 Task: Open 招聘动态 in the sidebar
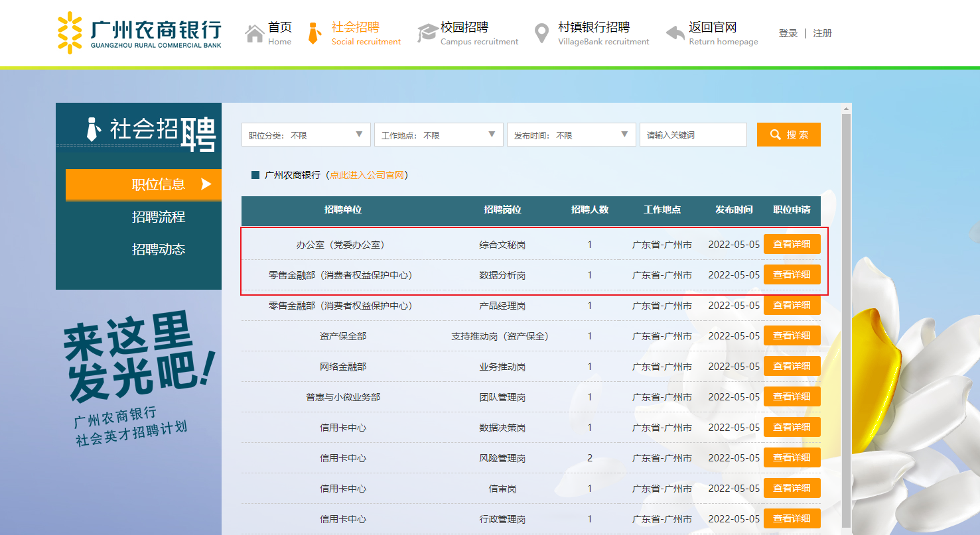[159, 249]
